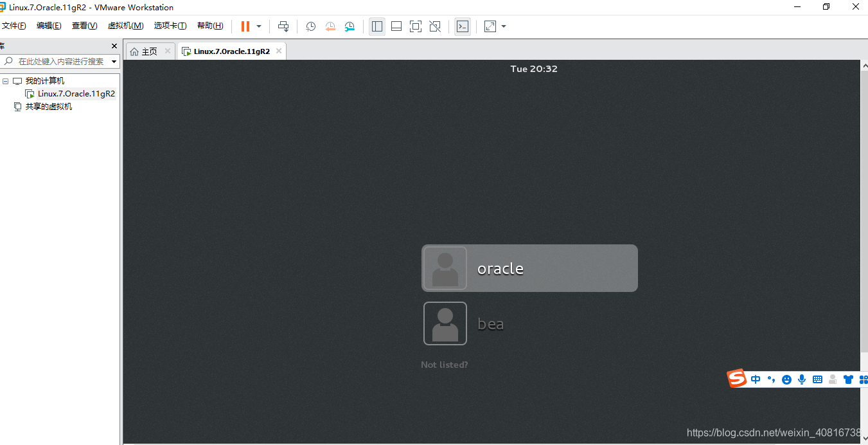Click the oracle user avatar
This screenshot has width=868, height=445.
[445, 268]
